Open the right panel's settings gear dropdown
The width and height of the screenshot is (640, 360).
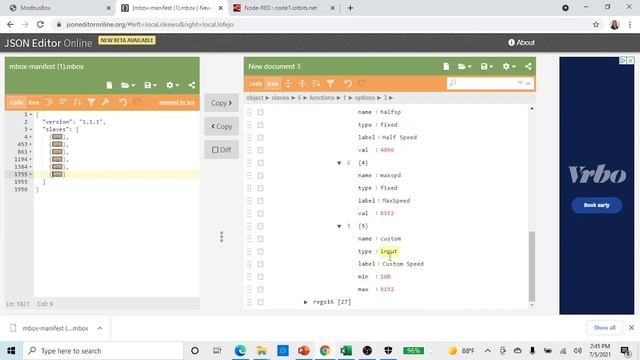pyautogui.click(x=509, y=66)
